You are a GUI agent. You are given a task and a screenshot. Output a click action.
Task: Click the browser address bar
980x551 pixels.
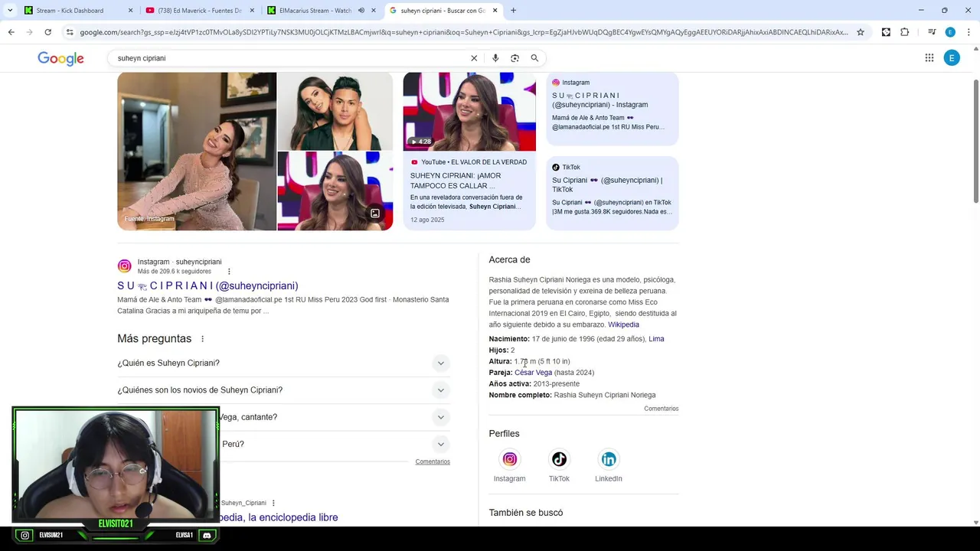463,32
